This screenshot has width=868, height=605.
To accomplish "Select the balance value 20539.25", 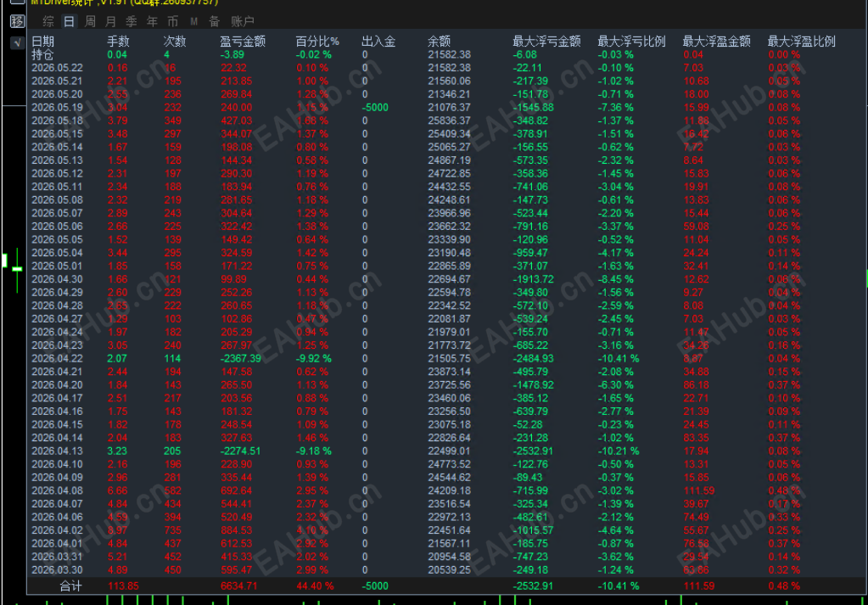I will tap(449, 570).
